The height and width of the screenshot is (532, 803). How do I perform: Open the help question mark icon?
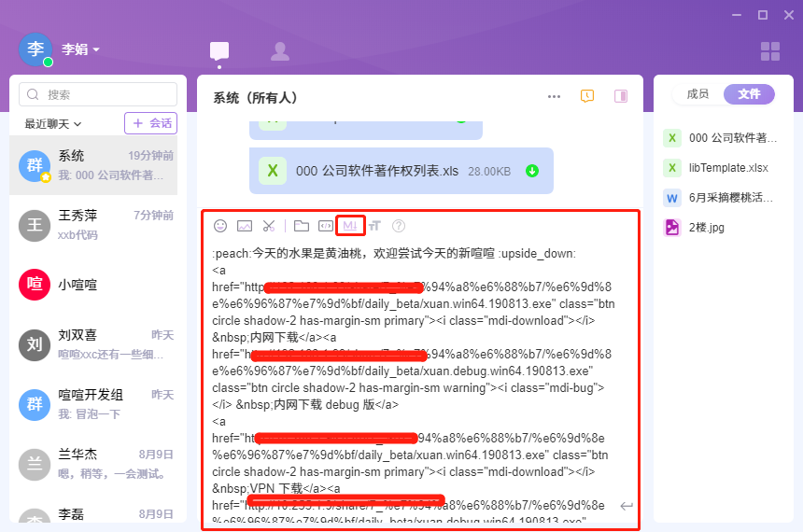(x=399, y=225)
